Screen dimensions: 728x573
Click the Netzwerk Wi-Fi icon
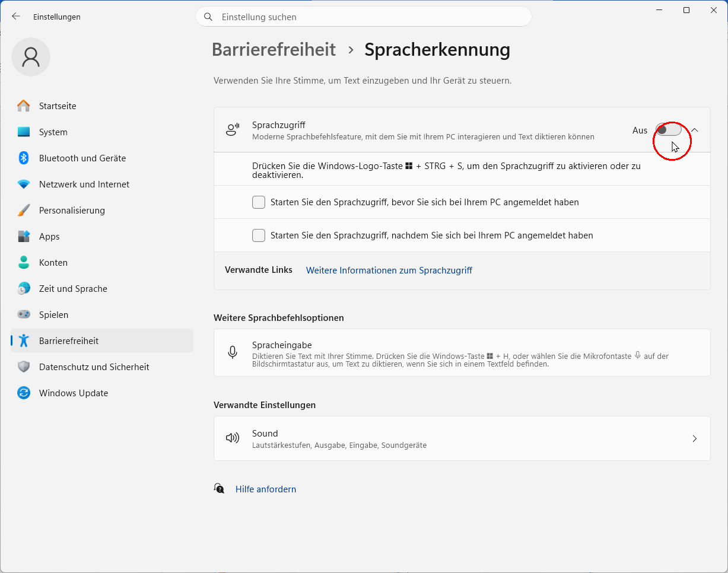tap(24, 184)
